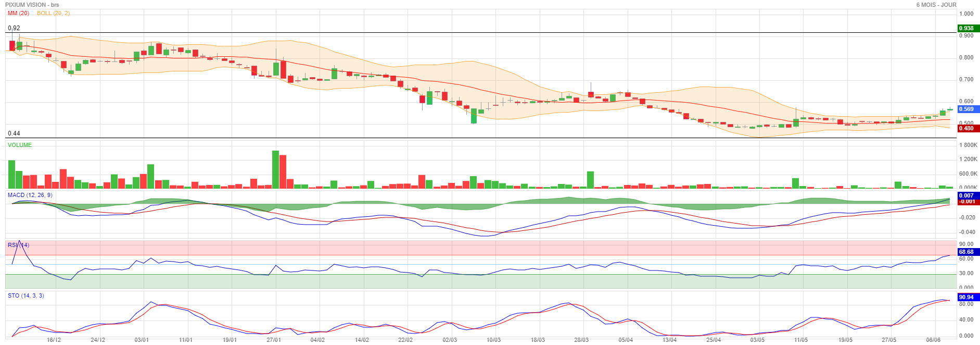Viewport: 980px width, 345px height.
Task: Click the 03/01 date on time axis
Action: click(x=142, y=340)
